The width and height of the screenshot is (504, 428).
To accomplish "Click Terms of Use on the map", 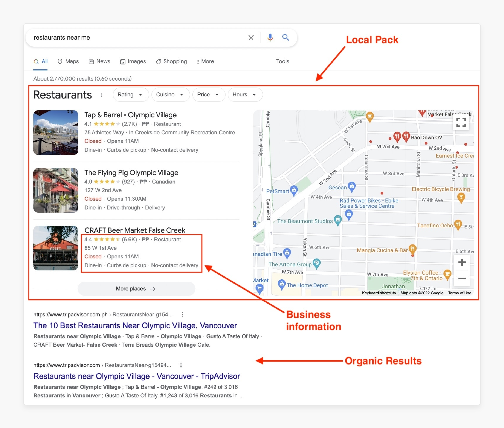I will click(x=460, y=293).
